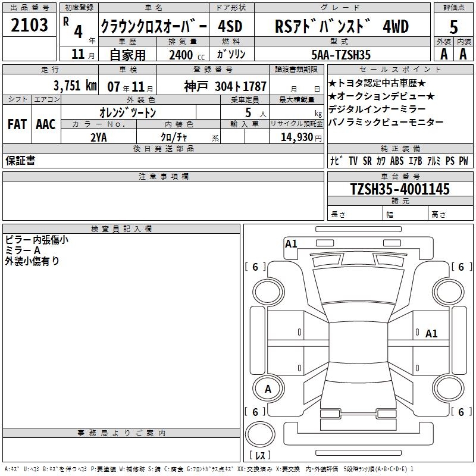
Task: Select fuel type ガソリン
Action: tap(231, 54)
